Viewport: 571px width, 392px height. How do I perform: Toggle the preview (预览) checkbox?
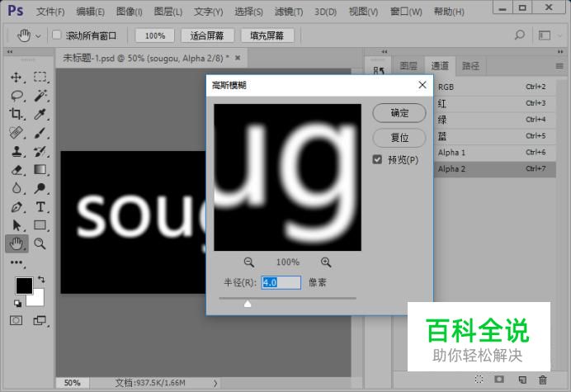(377, 159)
